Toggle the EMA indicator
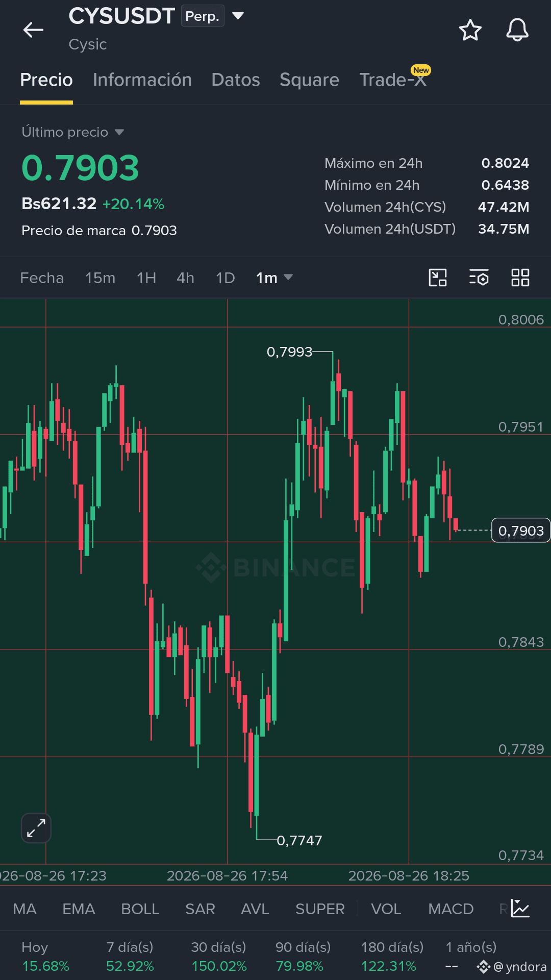 (79, 909)
